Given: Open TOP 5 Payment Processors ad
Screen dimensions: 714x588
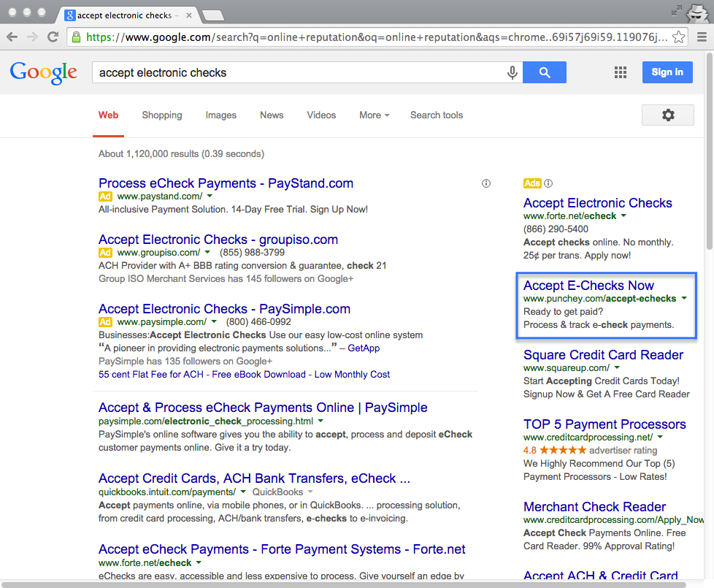Looking at the screenshot, I should (x=604, y=424).
